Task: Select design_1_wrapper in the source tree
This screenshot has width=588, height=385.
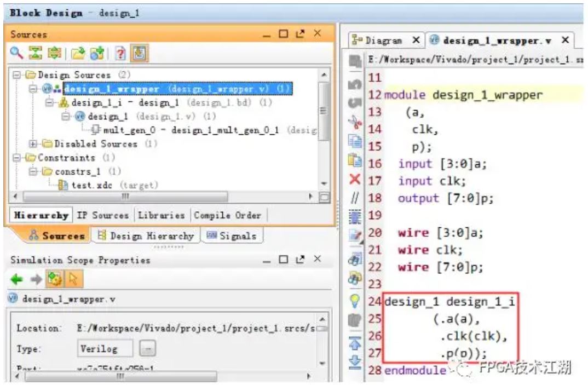Action: (x=178, y=89)
